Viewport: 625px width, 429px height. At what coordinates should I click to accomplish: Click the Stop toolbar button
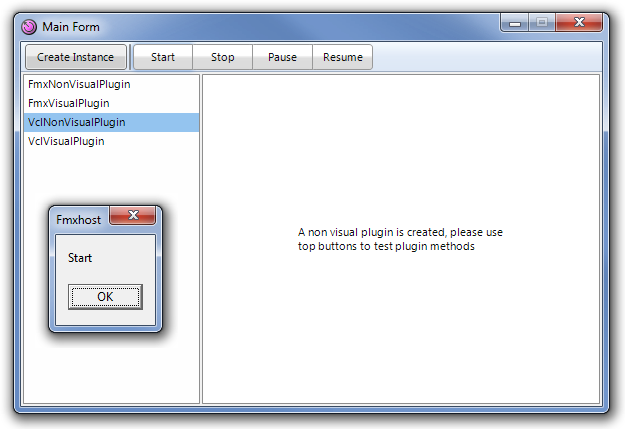coord(222,57)
